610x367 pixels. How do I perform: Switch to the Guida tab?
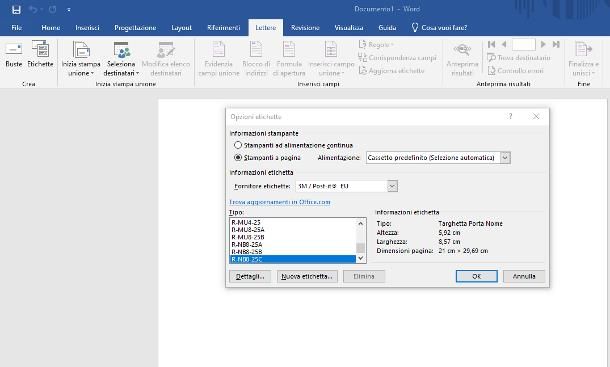click(387, 28)
